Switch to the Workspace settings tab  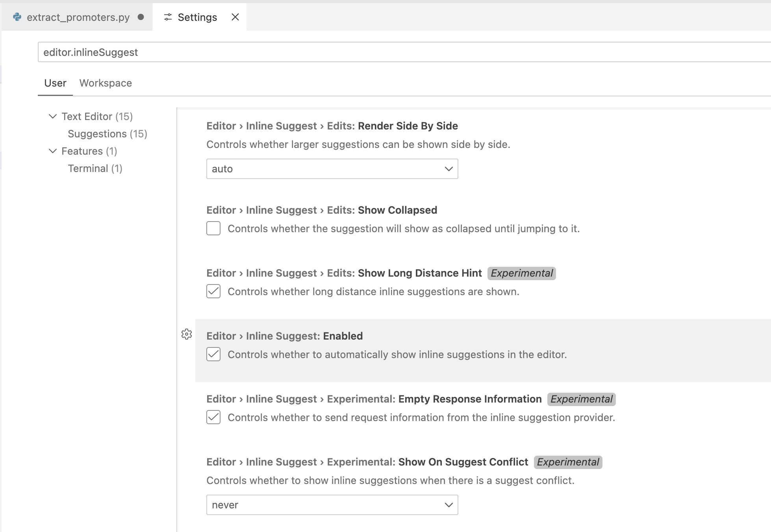pos(106,83)
